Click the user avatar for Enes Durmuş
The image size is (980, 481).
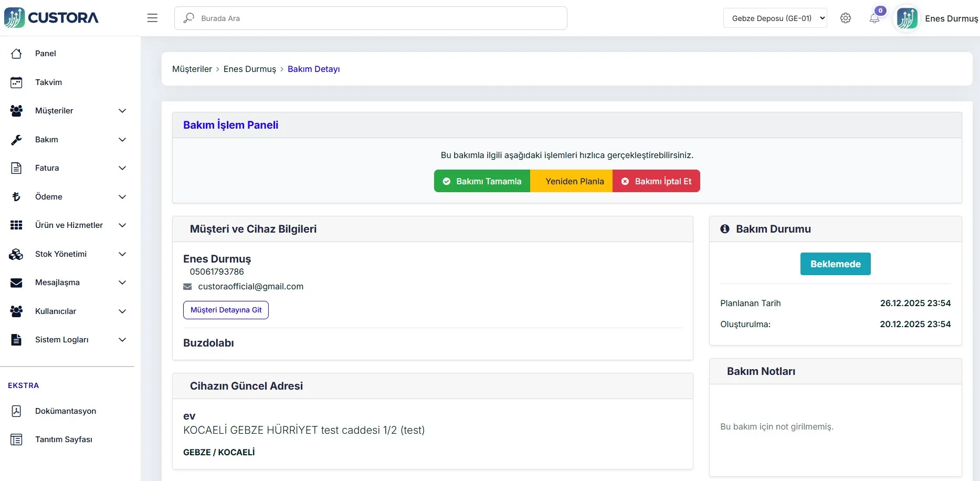coord(907,18)
